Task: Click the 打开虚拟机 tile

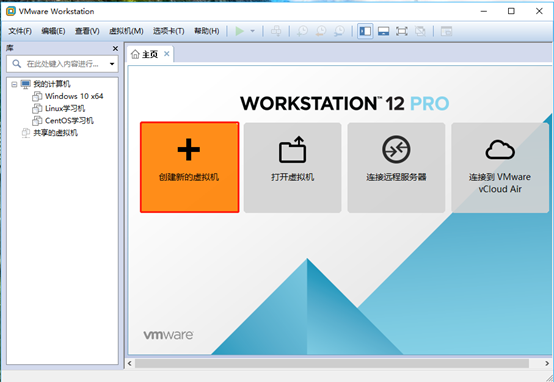Action: (293, 168)
